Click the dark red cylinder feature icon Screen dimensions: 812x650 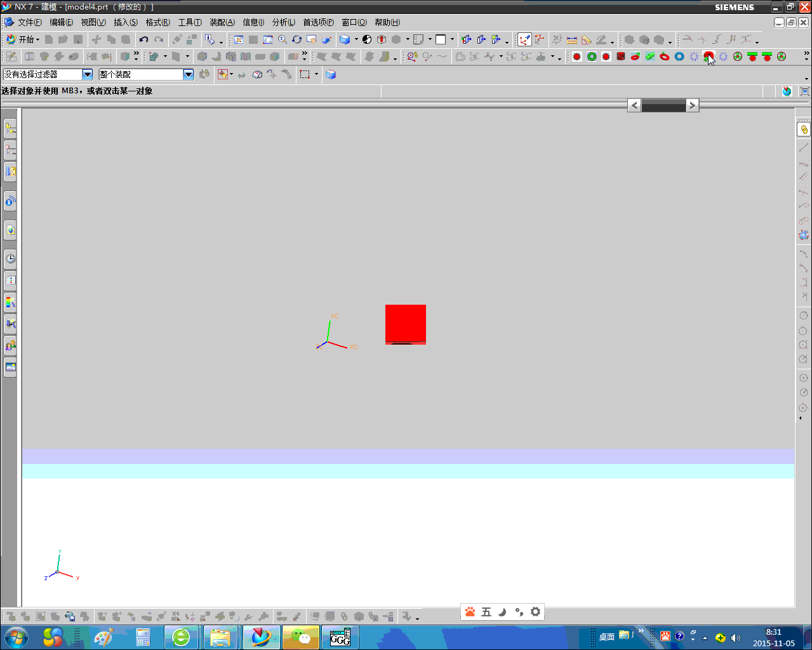pyautogui.click(x=621, y=56)
